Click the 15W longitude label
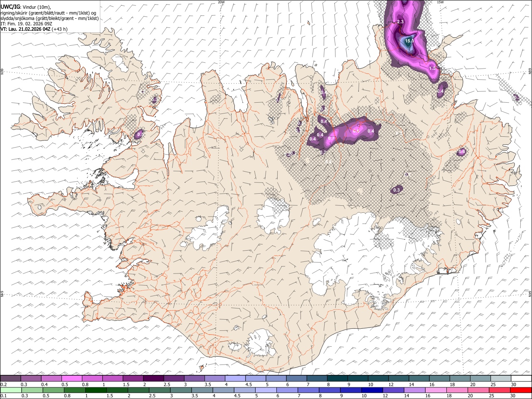 click(x=440, y=2)
